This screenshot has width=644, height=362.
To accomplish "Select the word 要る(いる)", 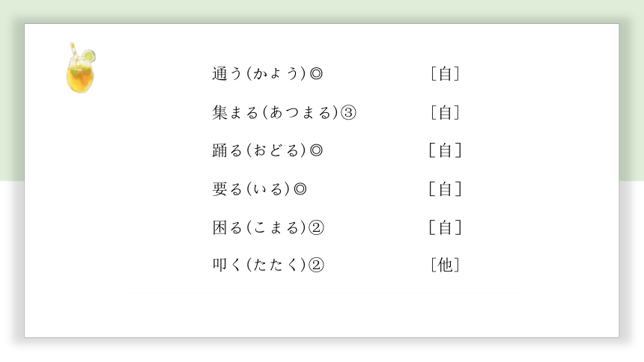I will click(252, 189).
